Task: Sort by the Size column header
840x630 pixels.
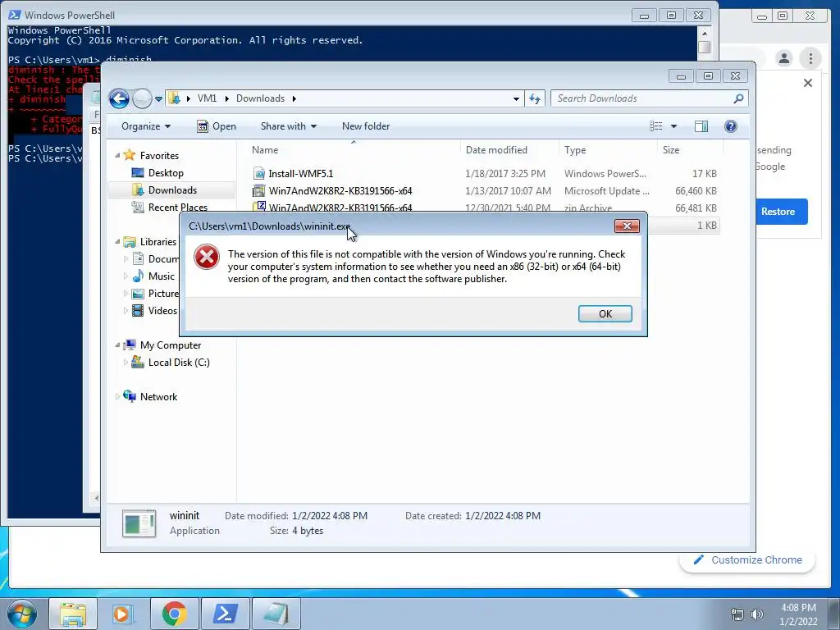Action: click(690, 150)
